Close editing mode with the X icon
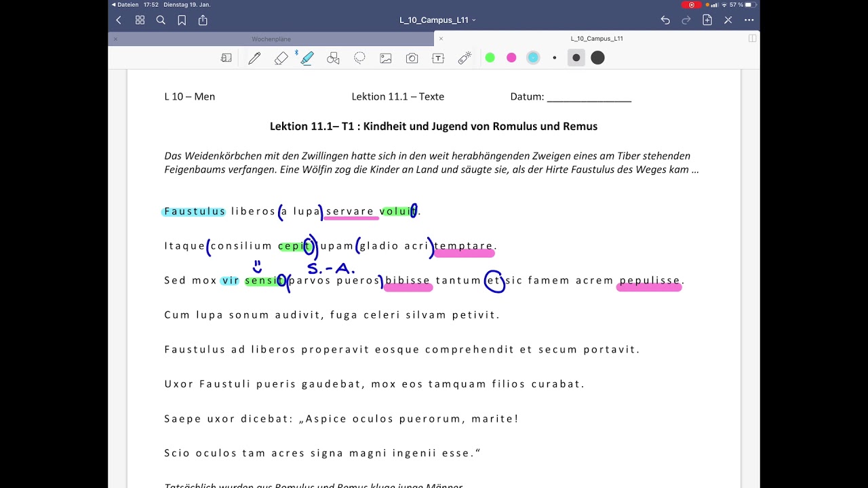This screenshot has width=868, height=488. point(728,20)
